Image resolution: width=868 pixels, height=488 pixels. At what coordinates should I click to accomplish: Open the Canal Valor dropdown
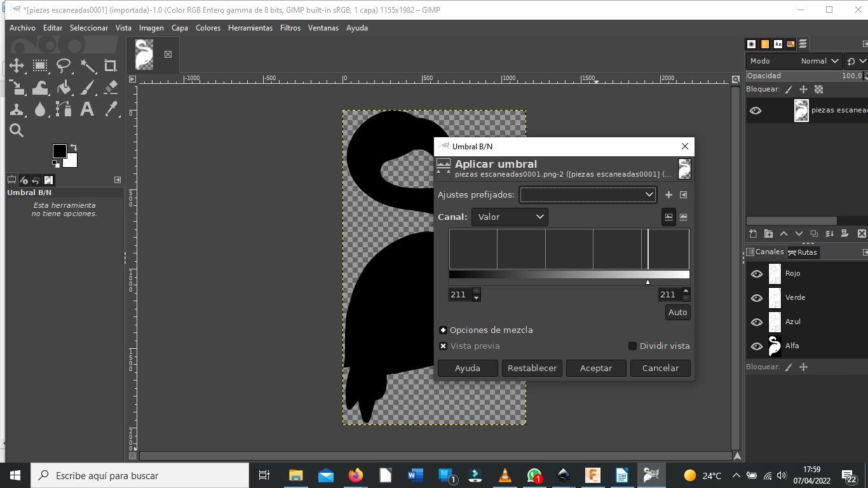coord(510,217)
